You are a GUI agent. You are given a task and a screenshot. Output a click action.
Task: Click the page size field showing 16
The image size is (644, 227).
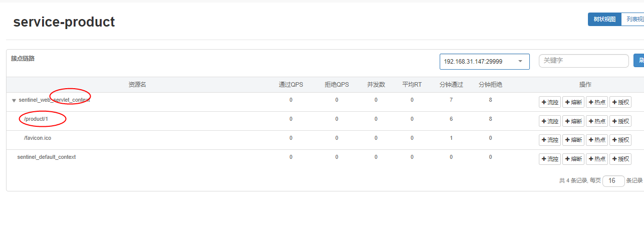point(613,181)
